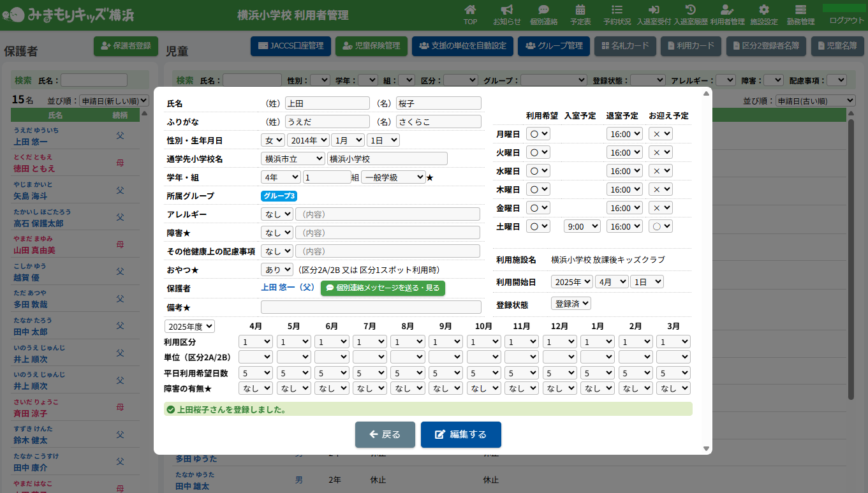Open 予定表 calendar icon
Screen dimensions: 868x493
point(580,10)
